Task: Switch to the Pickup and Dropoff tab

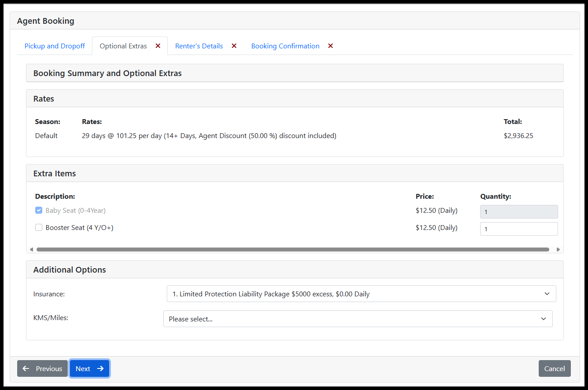Action: point(55,46)
